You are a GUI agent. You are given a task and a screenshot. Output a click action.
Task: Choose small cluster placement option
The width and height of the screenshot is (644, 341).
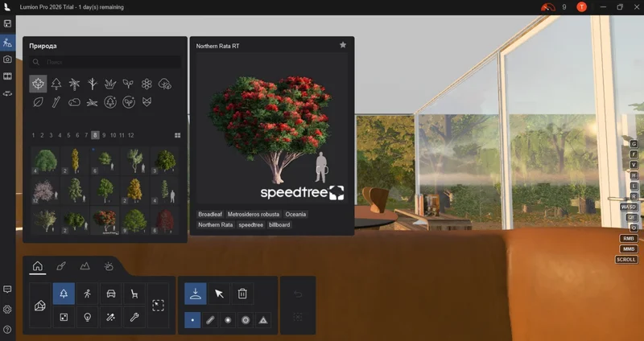tap(228, 320)
